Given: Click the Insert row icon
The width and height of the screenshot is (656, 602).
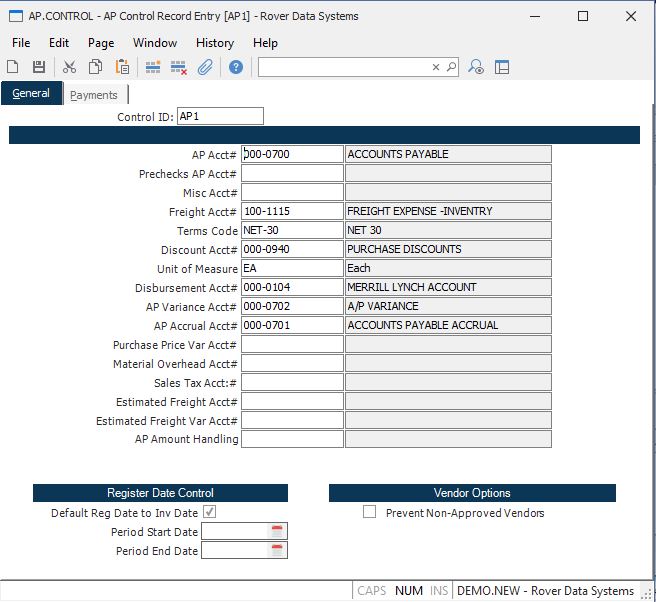Looking at the screenshot, I should point(153,67).
